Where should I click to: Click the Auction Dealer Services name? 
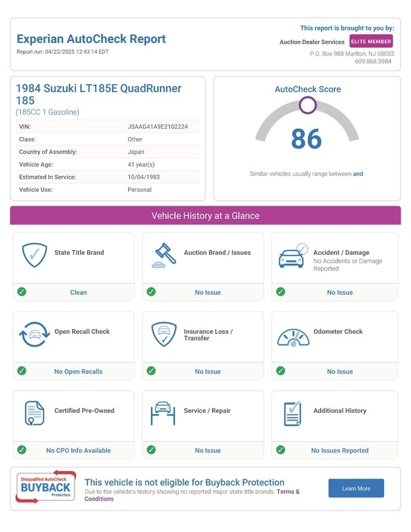pos(312,42)
